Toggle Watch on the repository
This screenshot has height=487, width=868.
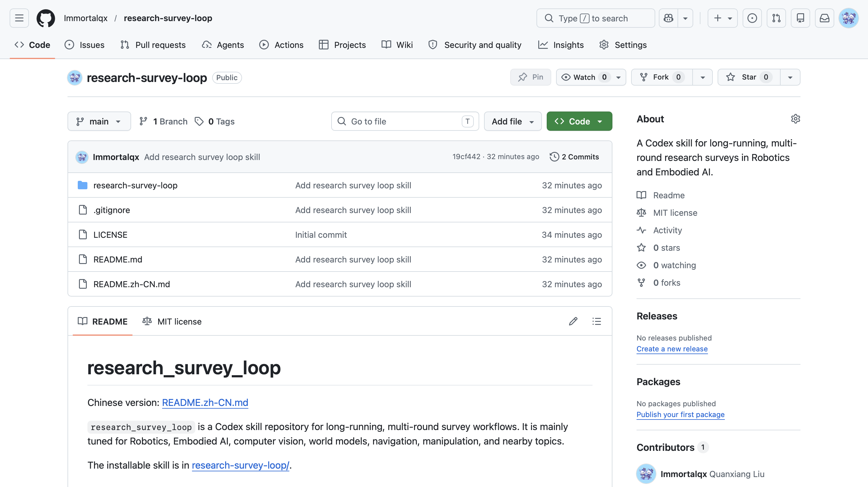point(584,77)
